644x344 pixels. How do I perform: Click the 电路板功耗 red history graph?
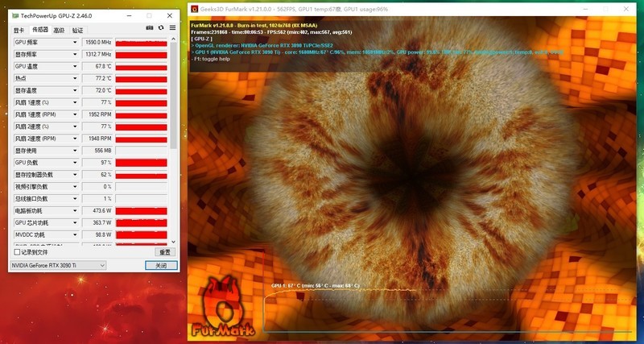(142, 211)
